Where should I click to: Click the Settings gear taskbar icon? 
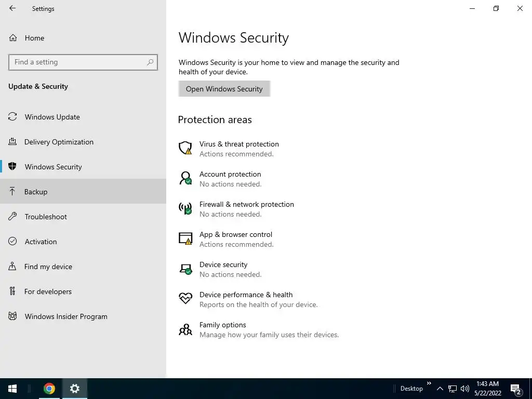tap(75, 389)
